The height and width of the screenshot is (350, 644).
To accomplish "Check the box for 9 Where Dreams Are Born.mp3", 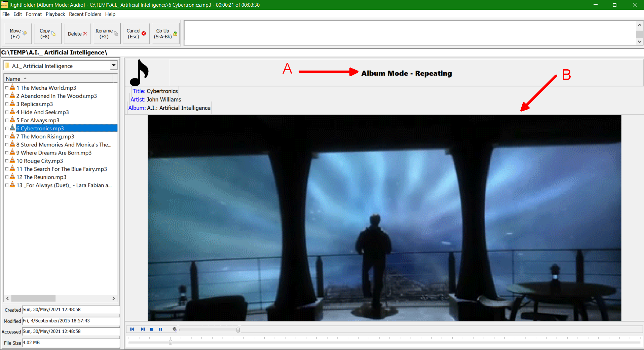I will pos(7,153).
